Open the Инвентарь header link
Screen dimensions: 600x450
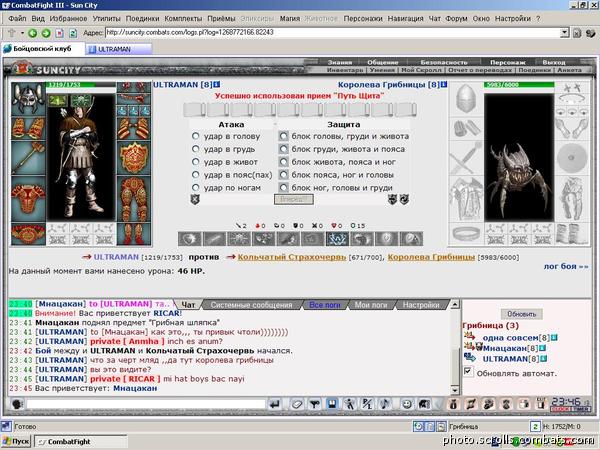point(345,70)
